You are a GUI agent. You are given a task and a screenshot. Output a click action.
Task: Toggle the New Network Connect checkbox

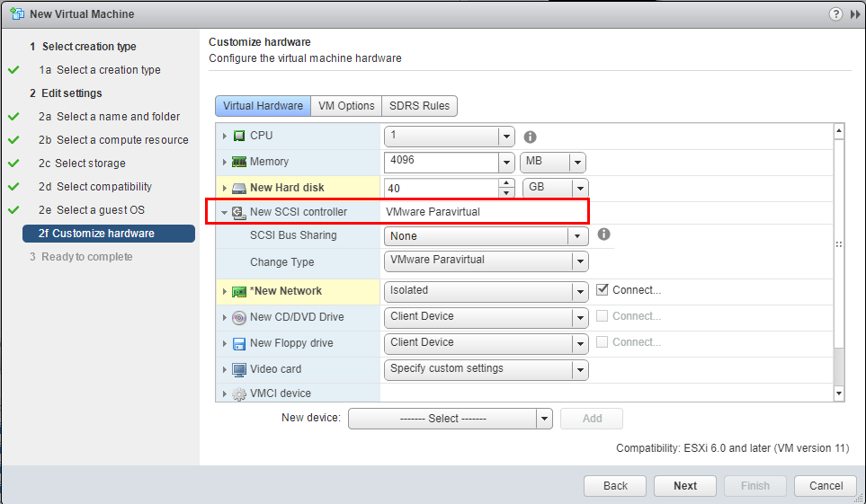pos(603,289)
